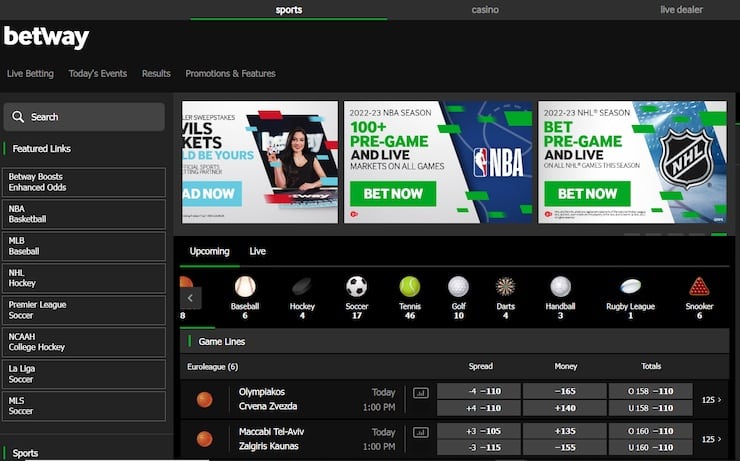Select the Darts board icon
The image size is (740, 461).
(x=505, y=286)
